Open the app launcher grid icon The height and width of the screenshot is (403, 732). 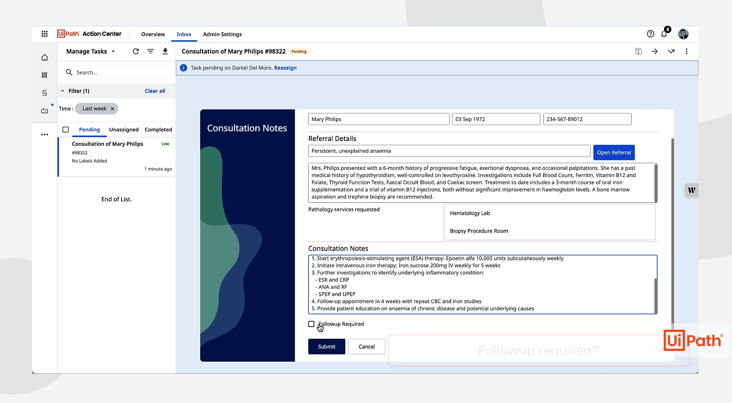[x=44, y=34]
